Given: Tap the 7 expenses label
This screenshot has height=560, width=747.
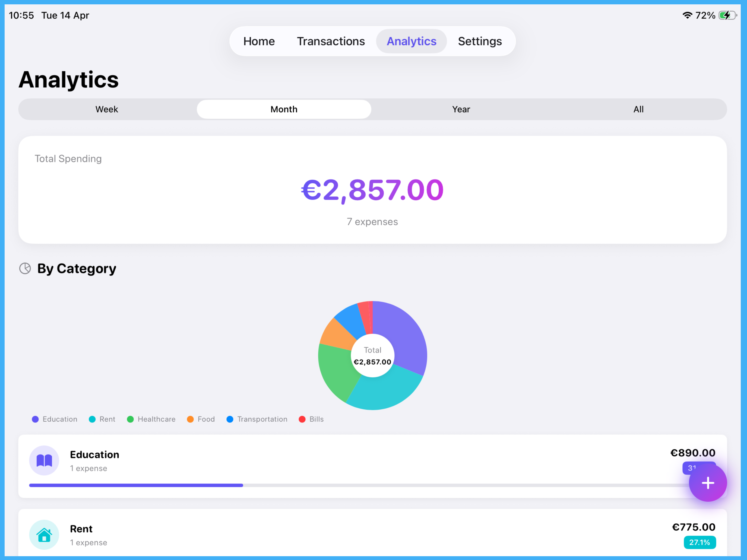Looking at the screenshot, I should [372, 222].
